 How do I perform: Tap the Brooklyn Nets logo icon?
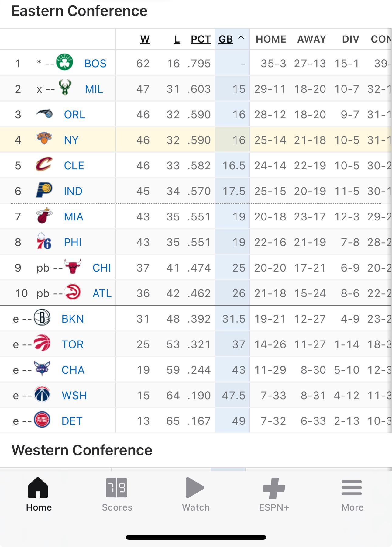42,318
